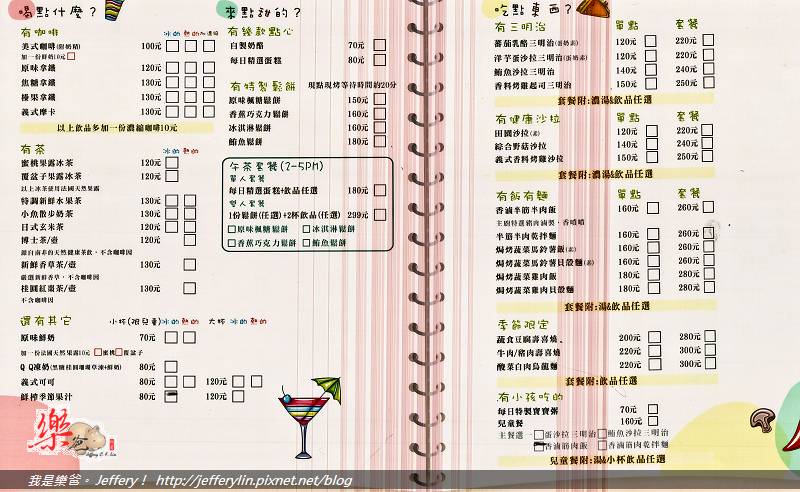Screen dimensions: 800x492
Task: Tick the 冰淇淋鬆餅 160元 box
Action: [x=380, y=128]
